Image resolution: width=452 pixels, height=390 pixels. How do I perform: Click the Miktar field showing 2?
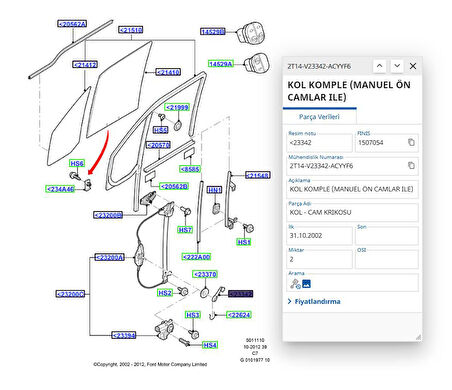coord(319,259)
